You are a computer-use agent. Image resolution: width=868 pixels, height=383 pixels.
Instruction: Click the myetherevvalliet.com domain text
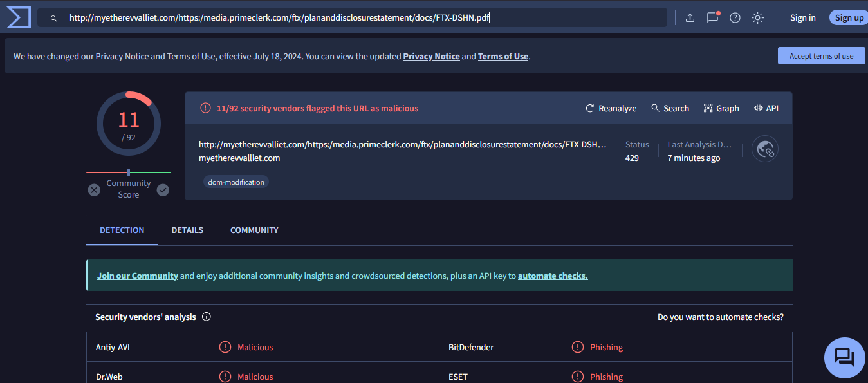point(239,158)
